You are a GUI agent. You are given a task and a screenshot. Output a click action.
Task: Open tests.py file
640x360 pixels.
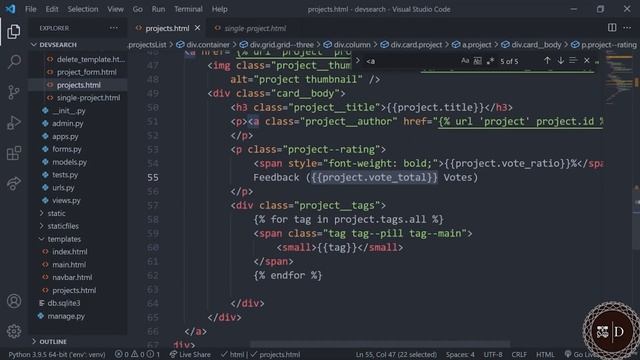(65, 175)
